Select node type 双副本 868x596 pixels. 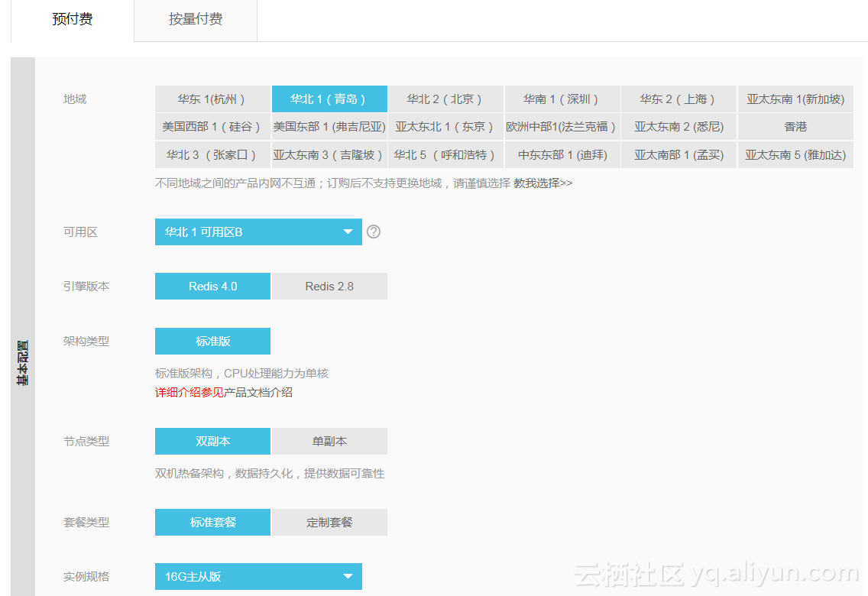pyautogui.click(x=212, y=441)
